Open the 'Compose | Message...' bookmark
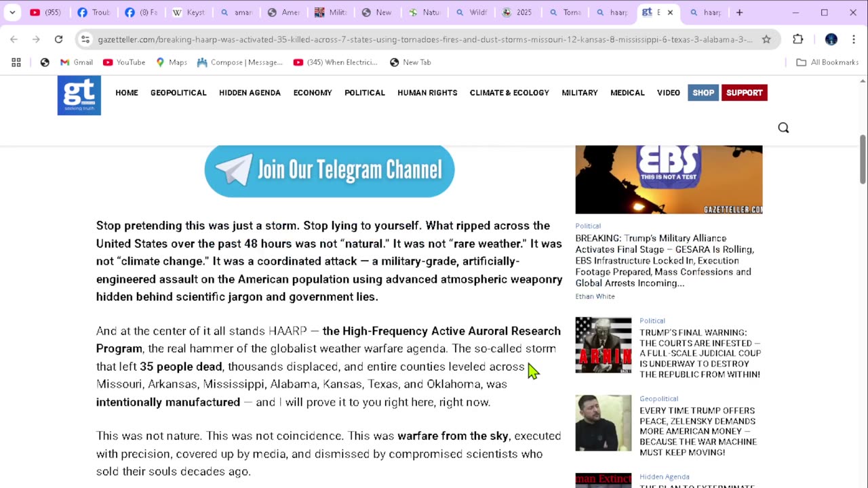 (x=240, y=62)
